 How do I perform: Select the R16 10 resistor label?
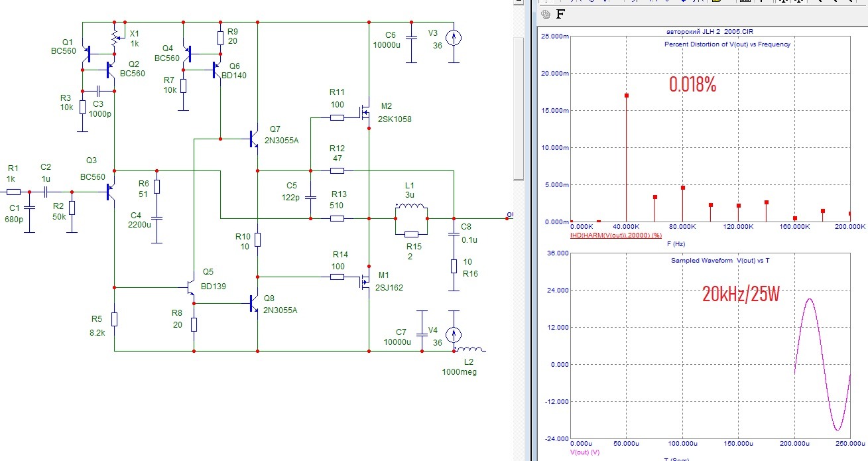469,267
